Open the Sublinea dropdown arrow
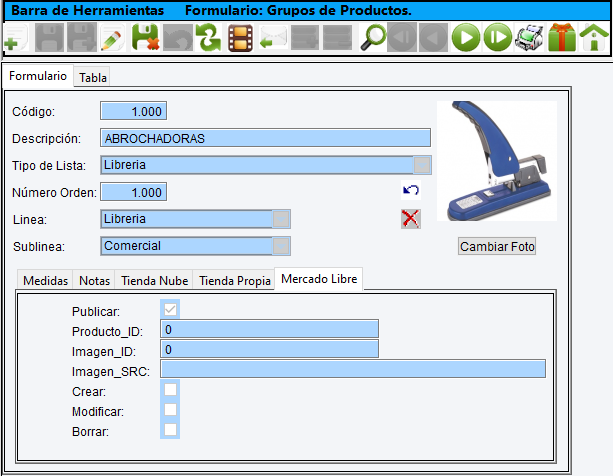The width and height of the screenshot is (613, 476). [281, 246]
